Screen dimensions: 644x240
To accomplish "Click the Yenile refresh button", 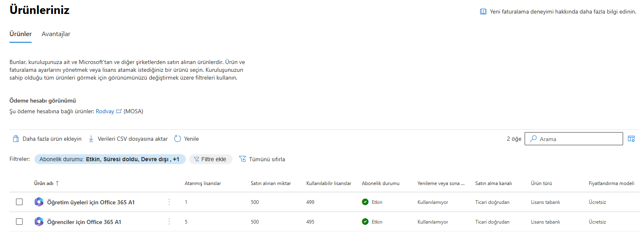I will pyautogui.click(x=187, y=139).
